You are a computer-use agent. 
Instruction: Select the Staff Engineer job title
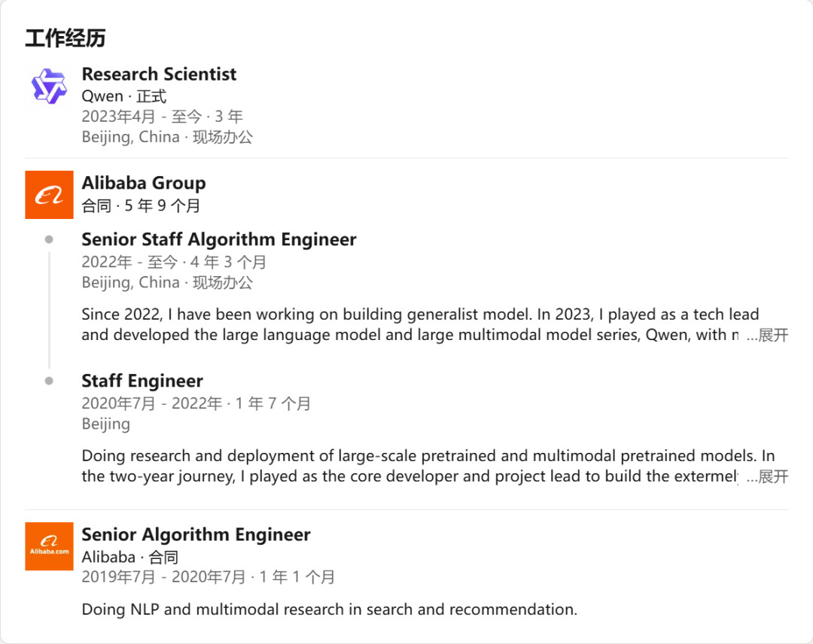(x=142, y=381)
